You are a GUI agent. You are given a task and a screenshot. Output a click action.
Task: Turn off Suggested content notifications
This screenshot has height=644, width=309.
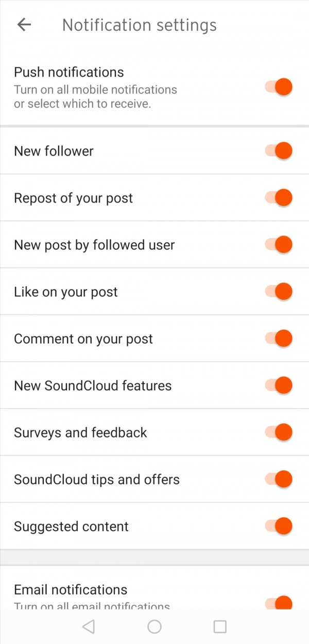(279, 526)
